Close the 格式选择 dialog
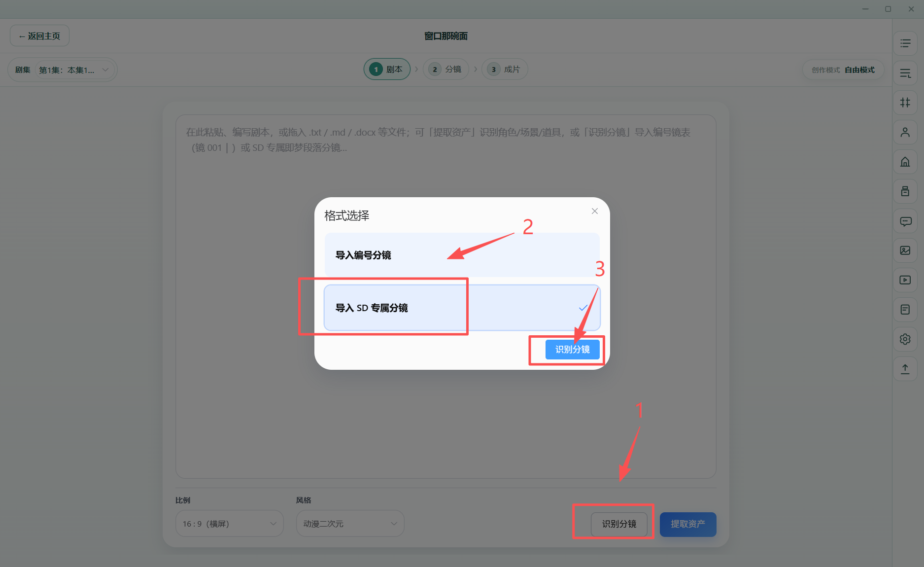Image resolution: width=924 pixels, height=567 pixels. (x=595, y=211)
